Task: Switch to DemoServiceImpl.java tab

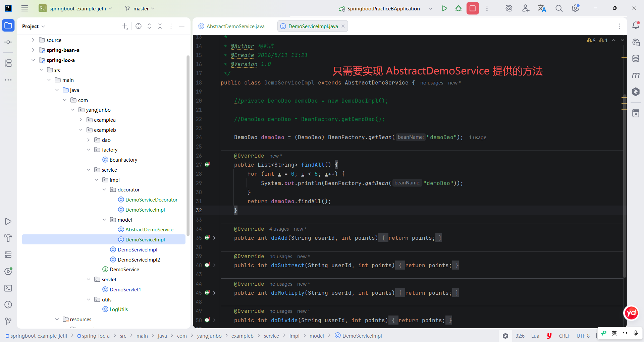Action: (313, 26)
